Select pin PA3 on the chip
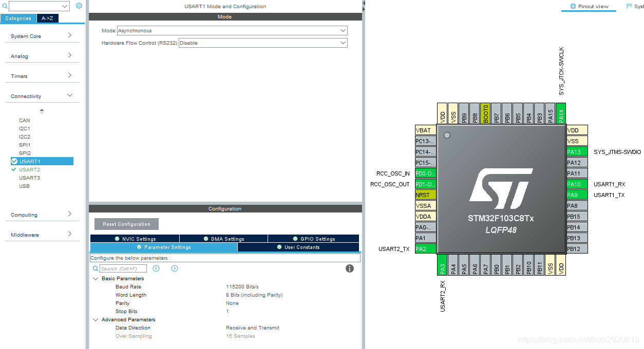Viewport: 644px width, 349px height. click(x=442, y=265)
